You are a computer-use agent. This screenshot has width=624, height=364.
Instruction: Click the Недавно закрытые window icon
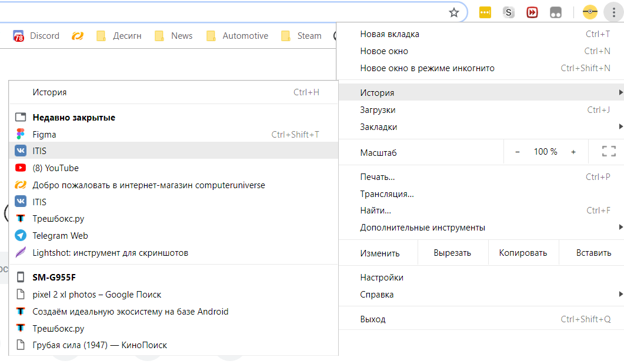[x=21, y=117]
